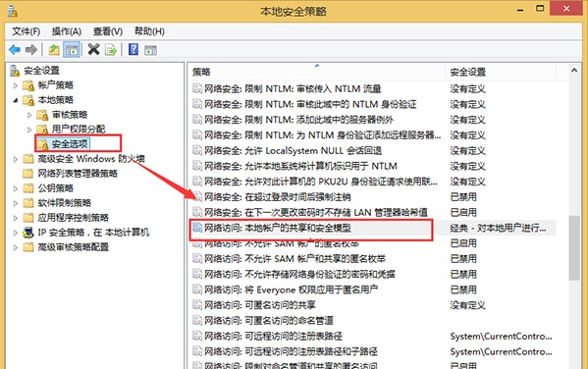Close the 本地安全策略 window
The image size is (588, 369).
[566, 8]
